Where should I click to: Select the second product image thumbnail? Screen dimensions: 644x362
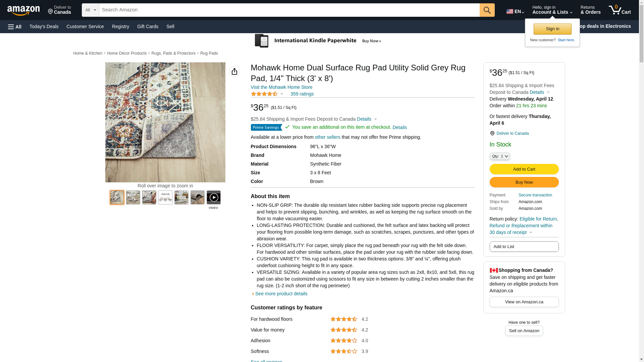click(133, 197)
